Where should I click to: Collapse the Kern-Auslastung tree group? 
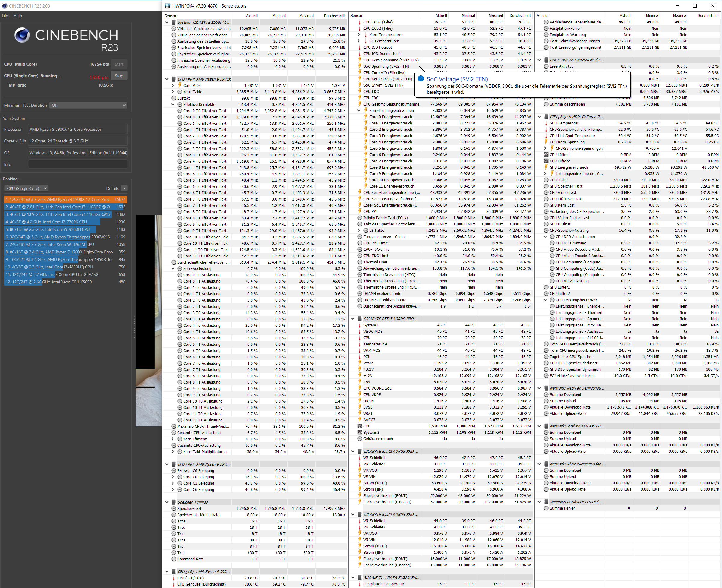point(173,268)
